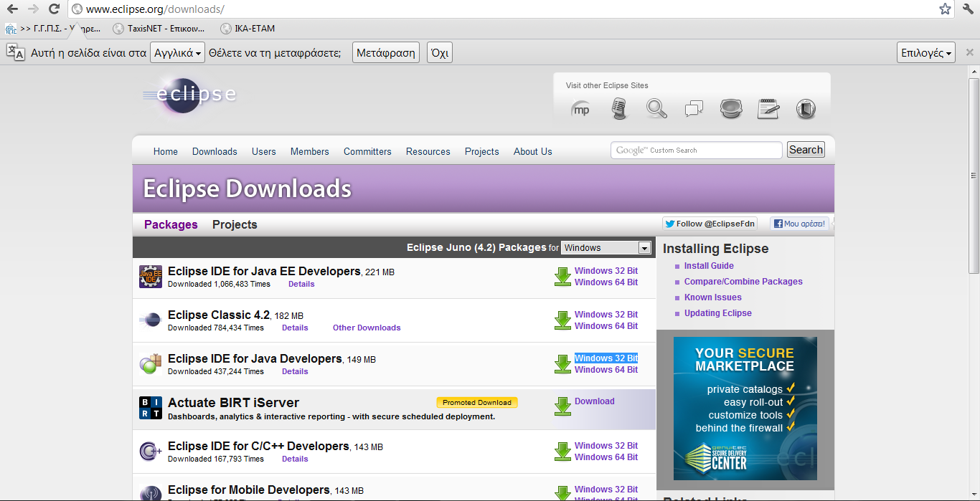Image resolution: width=980 pixels, height=501 pixels.
Task: Open the Chrome wrench settings menu
Action: click(x=968, y=9)
